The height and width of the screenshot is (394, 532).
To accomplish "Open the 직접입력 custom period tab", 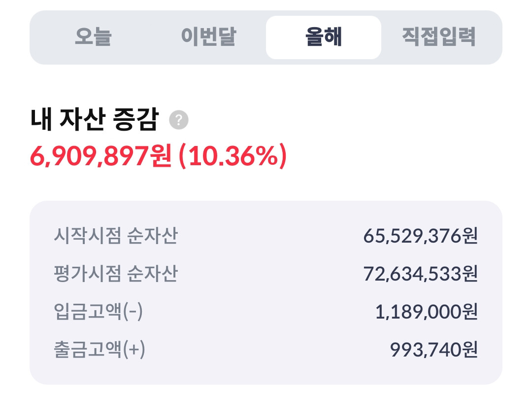I will click(438, 37).
